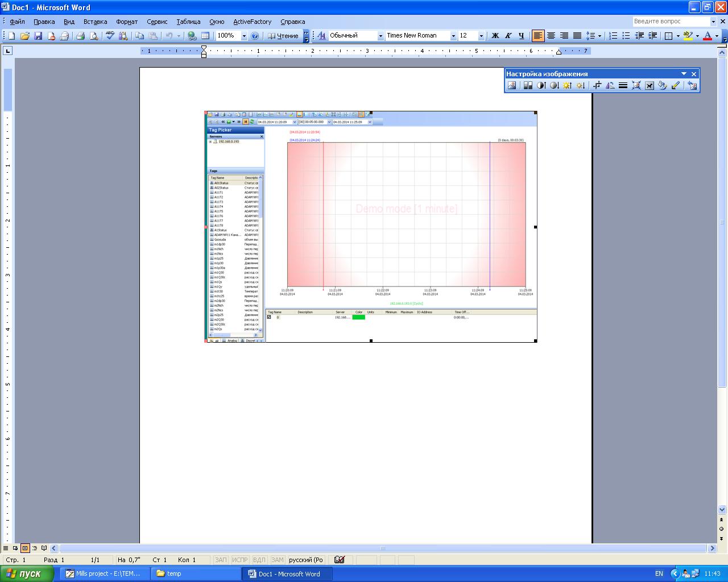The height and width of the screenshot is (582, 728).
Task: Expand the 100% zoom dropdown
Action: pyautogui.click(x=244, y=36)
